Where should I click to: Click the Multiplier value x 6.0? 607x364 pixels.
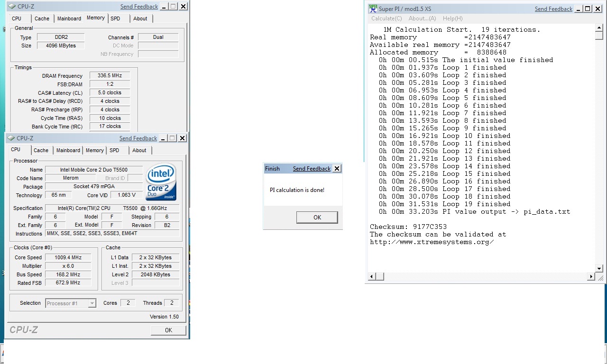coord(68,266)
